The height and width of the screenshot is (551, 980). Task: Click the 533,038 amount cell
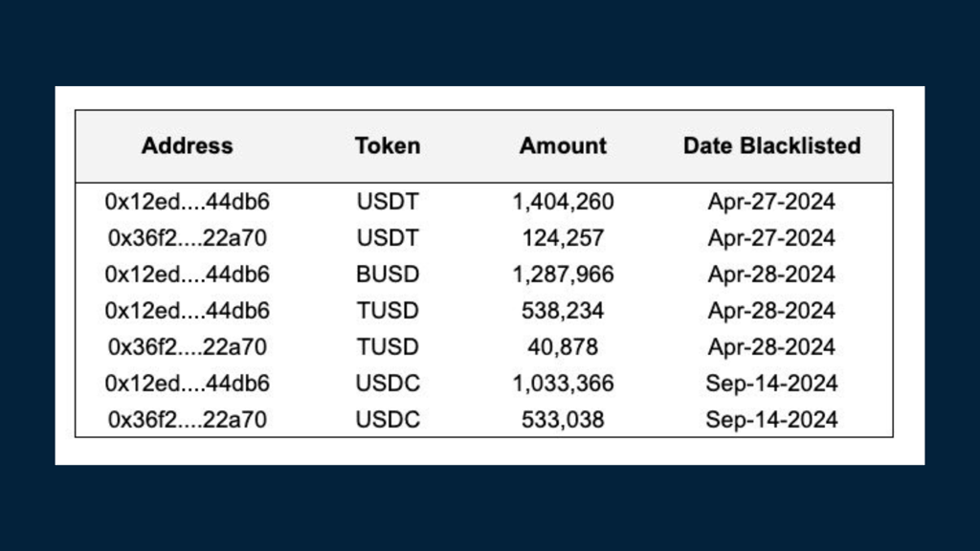click(563, 419)
